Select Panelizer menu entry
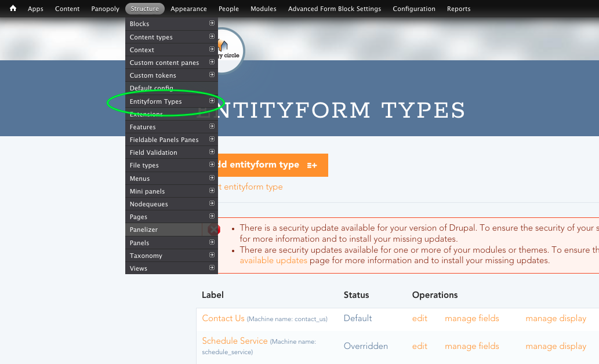 pyautogui.click(x=172, y=230)
